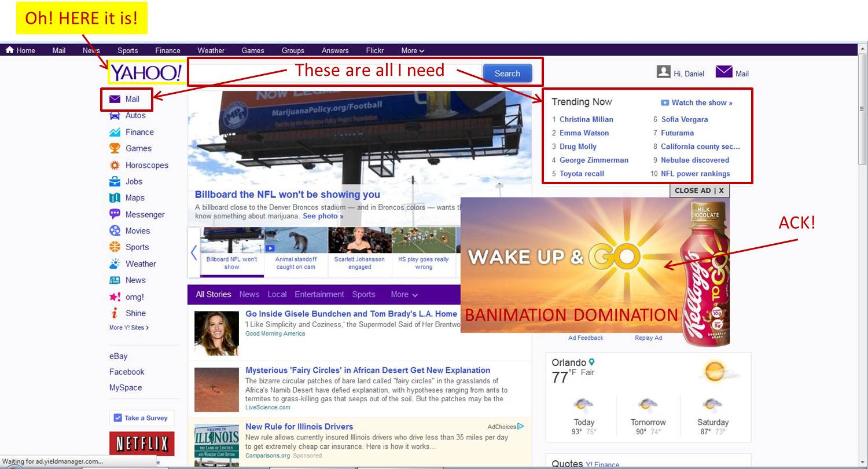Close the ad with CLOSE AD button
868x469 pixels.
(x=699, y=190)
